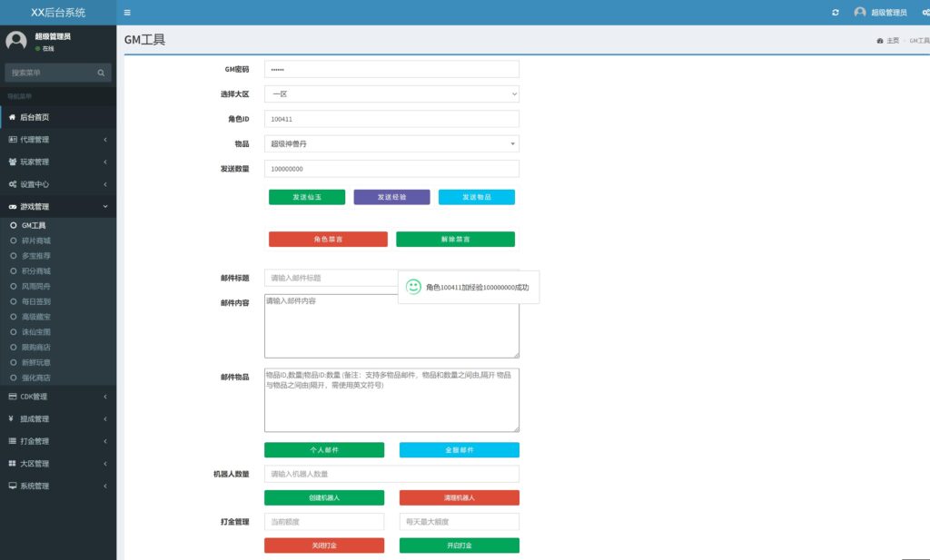The width and height of the screenshot is (930, 560).
Task: Expand the 代理管理 menu chevron
Action: pyautogui.click(x=105, y=140)
